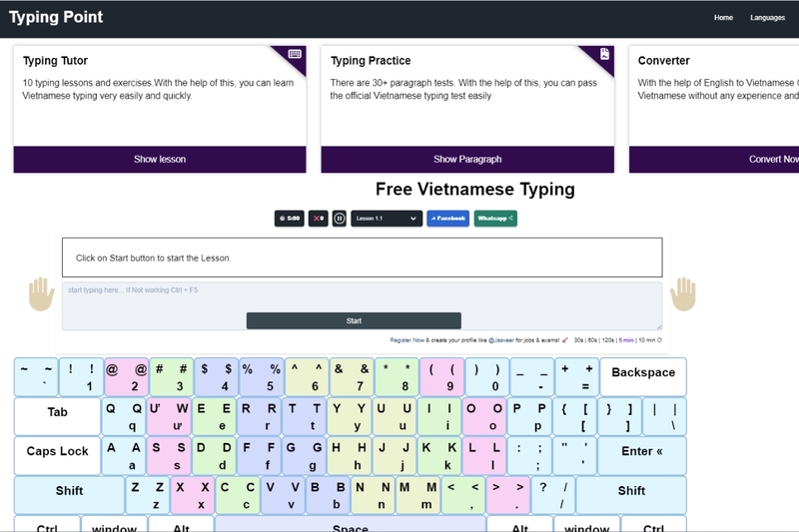This screenshot has height=532, width=799.
Task: Click the A key on virtual keyboard
Action: [x=124, y=455]
